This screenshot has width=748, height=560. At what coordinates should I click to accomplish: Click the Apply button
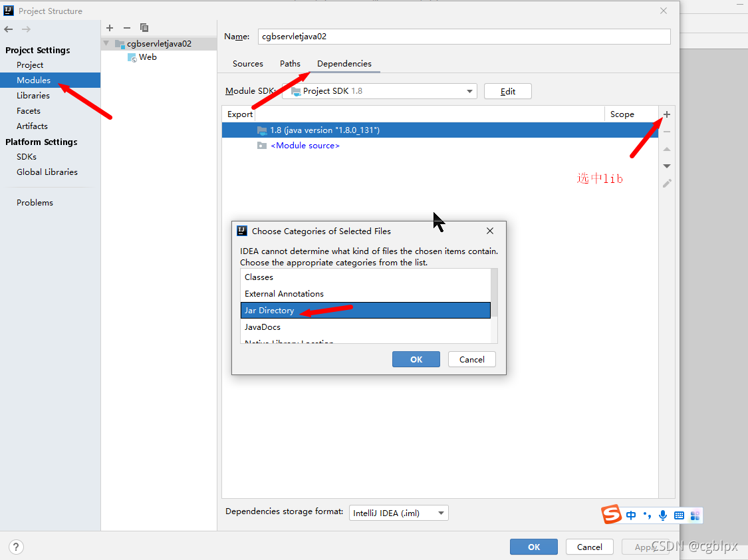(x=646, y=547)
